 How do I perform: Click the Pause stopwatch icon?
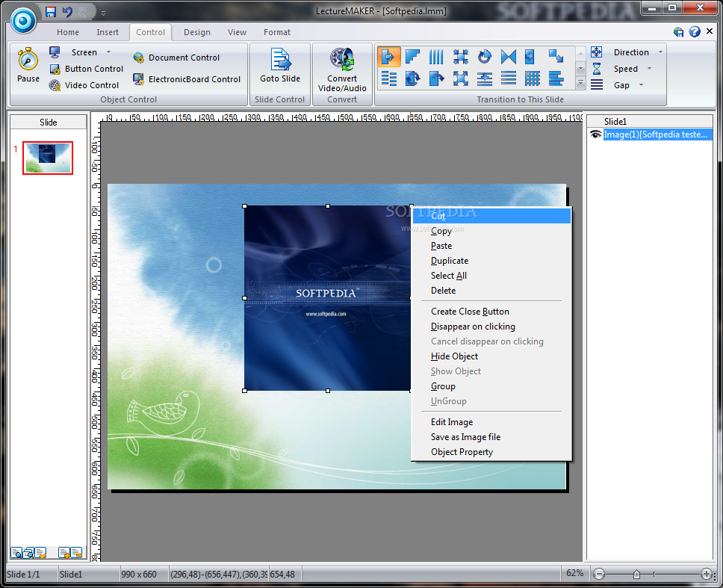click(28, 59)
